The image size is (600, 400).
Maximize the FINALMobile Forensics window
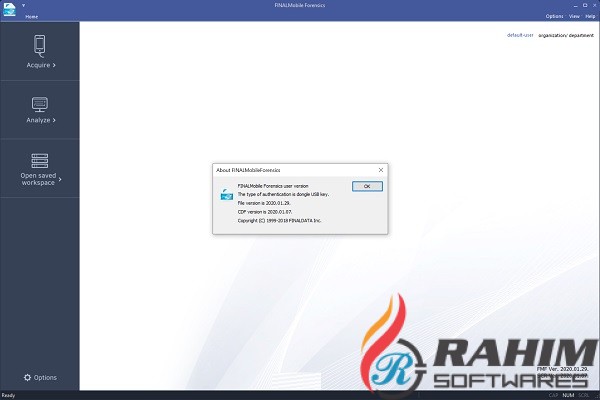585,5
